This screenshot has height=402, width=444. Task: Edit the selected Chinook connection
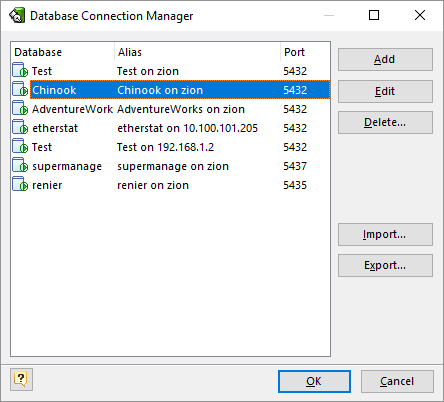coord(385,91)
